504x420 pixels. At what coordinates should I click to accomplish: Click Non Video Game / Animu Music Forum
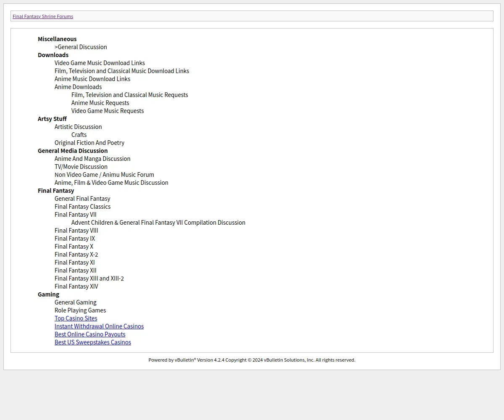coord(104,175)
